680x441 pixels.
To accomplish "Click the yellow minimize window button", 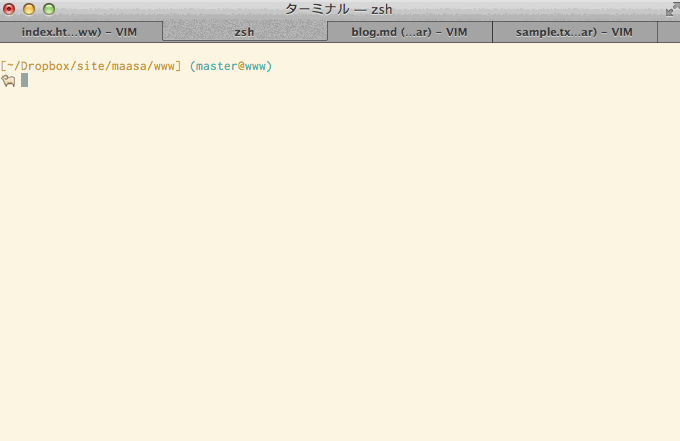I will pos(29,9).
